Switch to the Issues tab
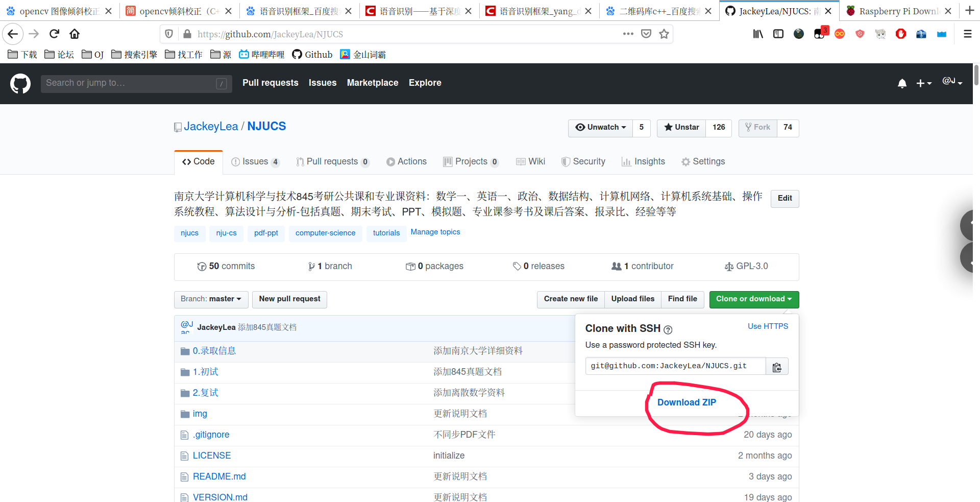This screenshot has height=502, width=980. click(x=255, y=162)
